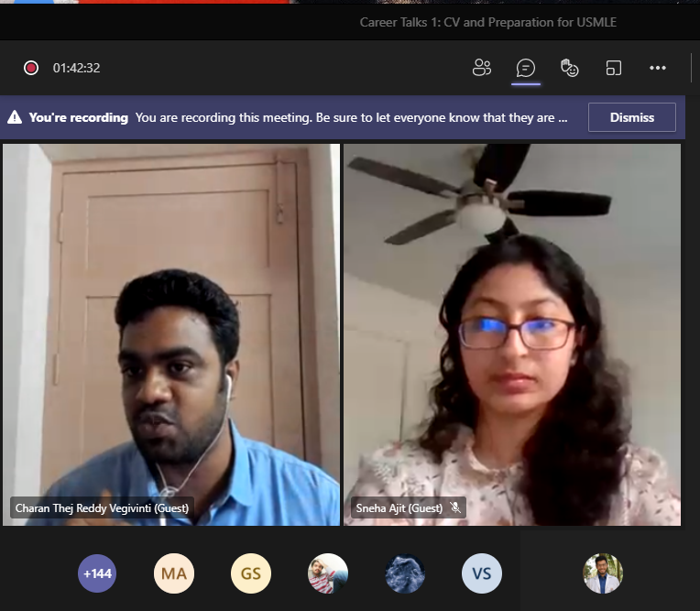The image size is (700, 611).
Task: Click the Sneha Ajit (Guest) name label
Action: [398, 507]
